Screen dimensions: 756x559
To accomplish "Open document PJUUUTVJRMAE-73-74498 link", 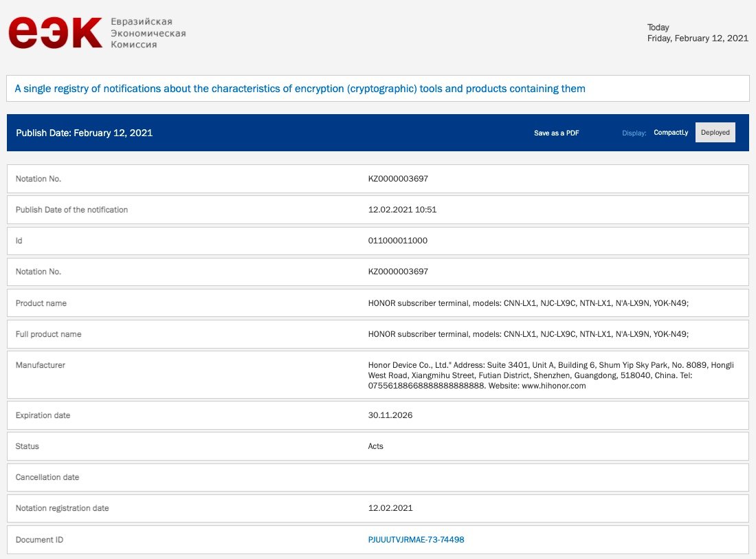I will coord(416,540).
